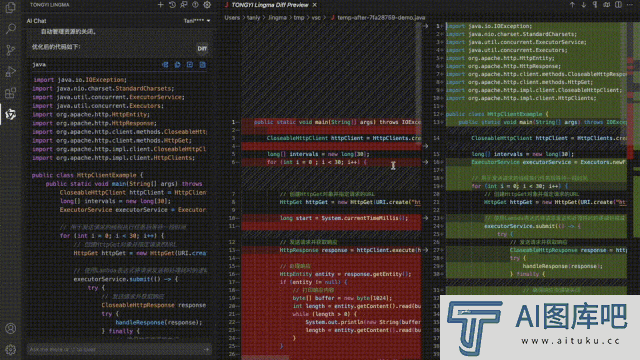640x360 pixels.
Task: Open Tongyi Lingma settings gear
Action: click(207, 5)
